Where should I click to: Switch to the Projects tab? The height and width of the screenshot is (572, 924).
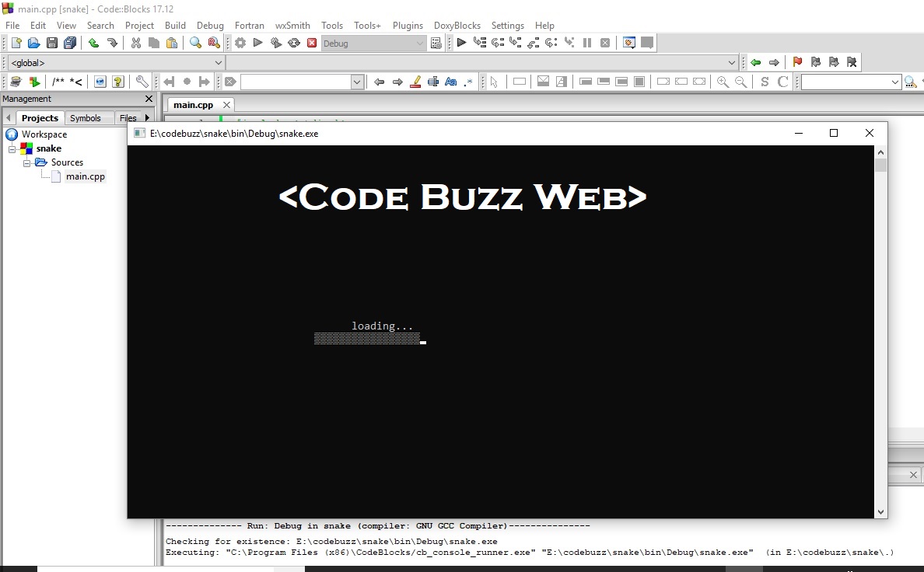tap(40, 118)
